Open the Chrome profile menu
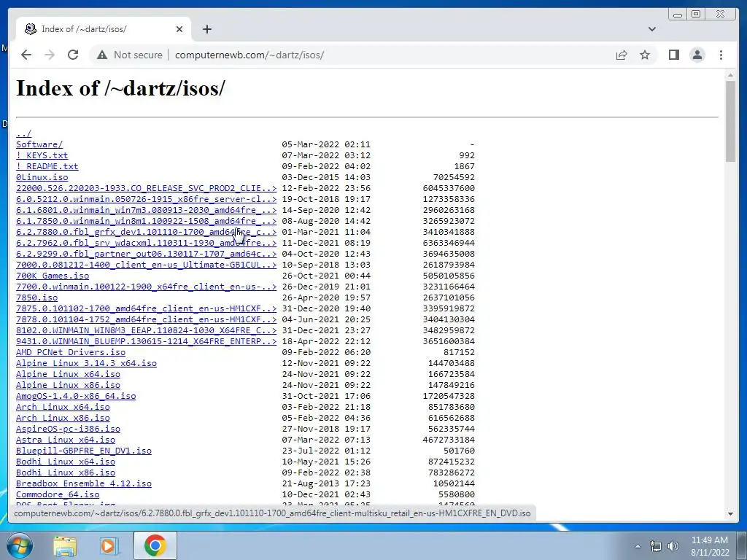Image resolution: width=747 pixels, height=560 pixels. point(697,55)
